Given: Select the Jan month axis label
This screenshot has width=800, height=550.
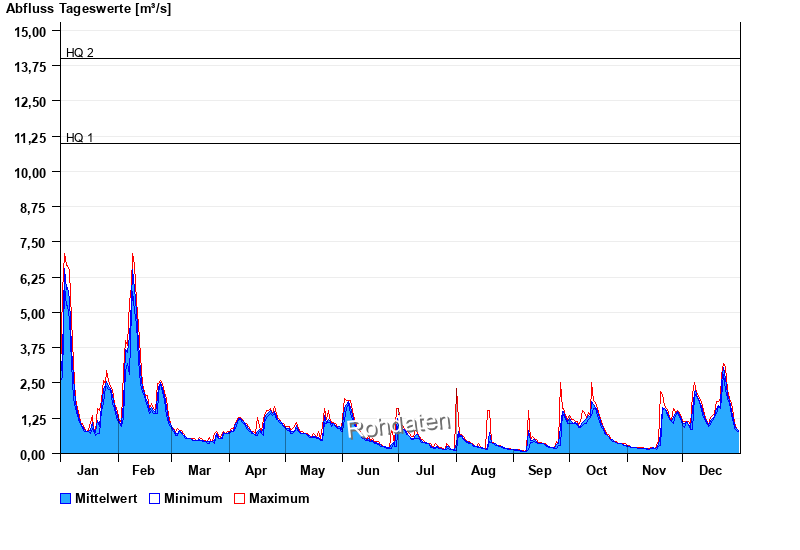Looking at the screenshot, I should (88, 470).
